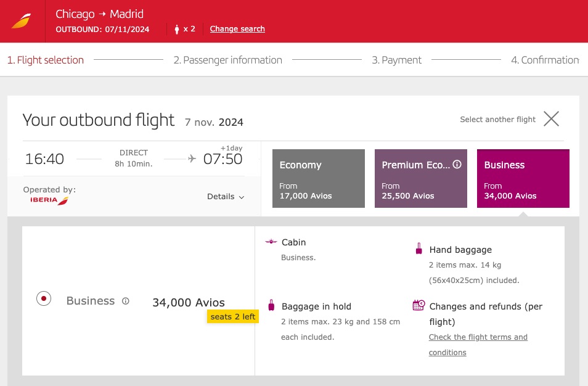
Task: Click the Cabin seat icon
Action: pos(272,242)
